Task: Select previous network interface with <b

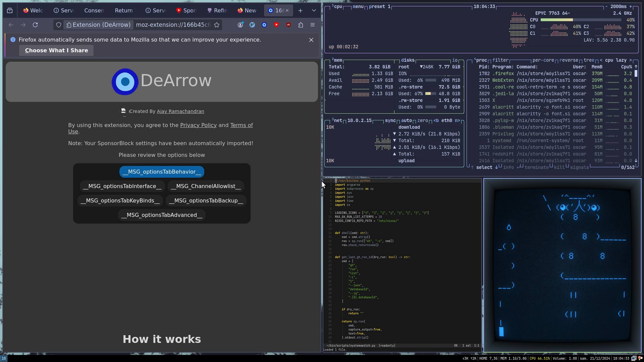Action: click(x=436, y=120)
